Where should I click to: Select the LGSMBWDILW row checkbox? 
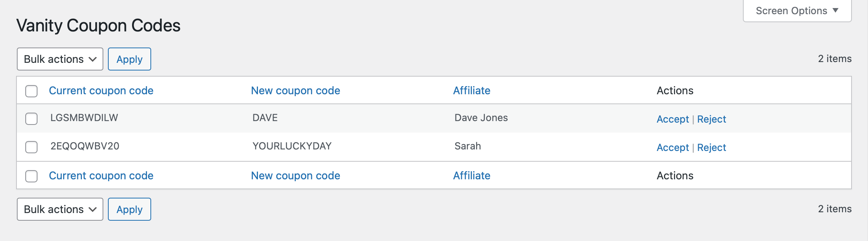(31, 119)
